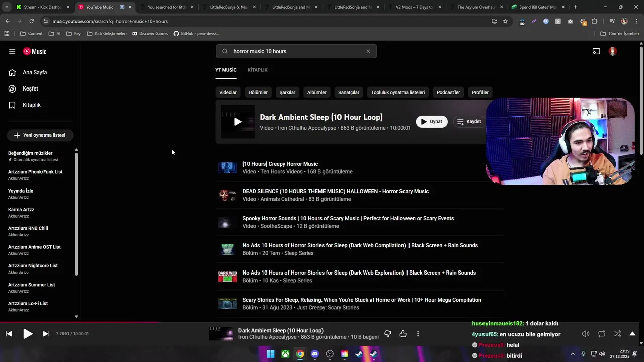The width and height of the screenshot is (644, 362).
Task: Go back in browser history
Action: click(x=7, y=21)
